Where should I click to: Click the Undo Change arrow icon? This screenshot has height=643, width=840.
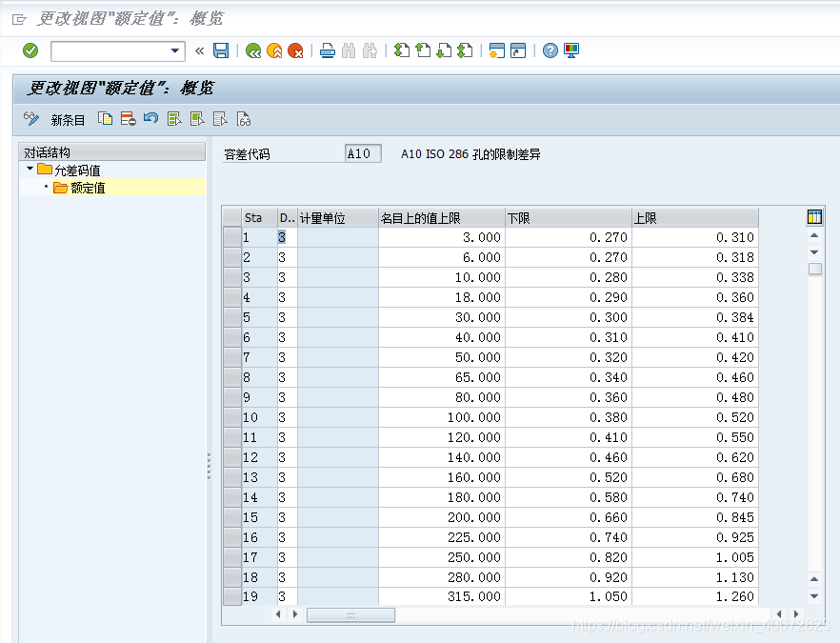pyautogui.click(x=151, y=119)
